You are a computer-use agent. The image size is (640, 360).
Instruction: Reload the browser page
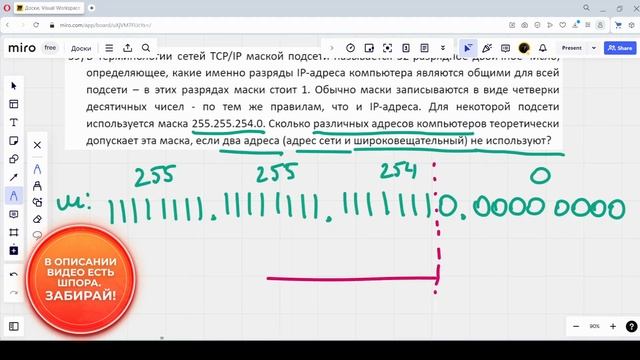coord(36,25)
